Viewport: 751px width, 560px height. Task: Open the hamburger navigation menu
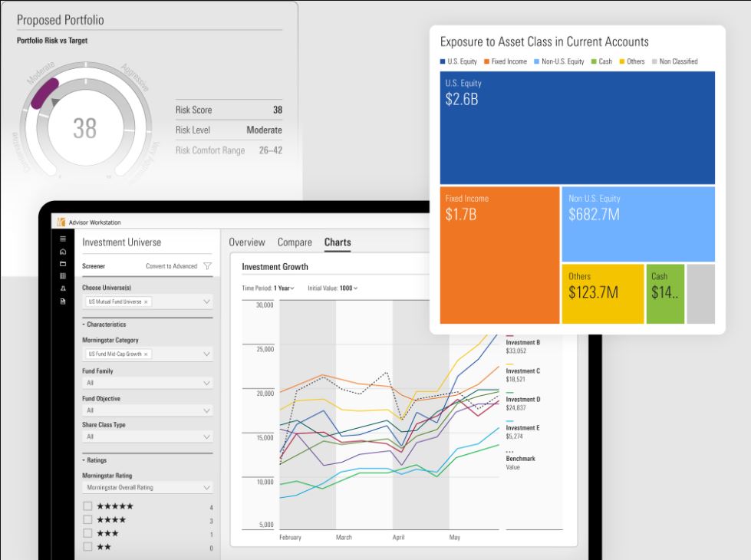point(62,237)
